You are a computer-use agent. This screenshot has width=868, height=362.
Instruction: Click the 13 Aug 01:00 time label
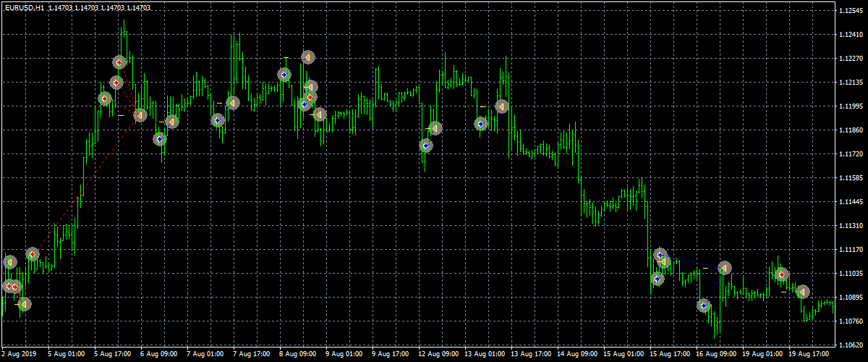coord(485,355)
